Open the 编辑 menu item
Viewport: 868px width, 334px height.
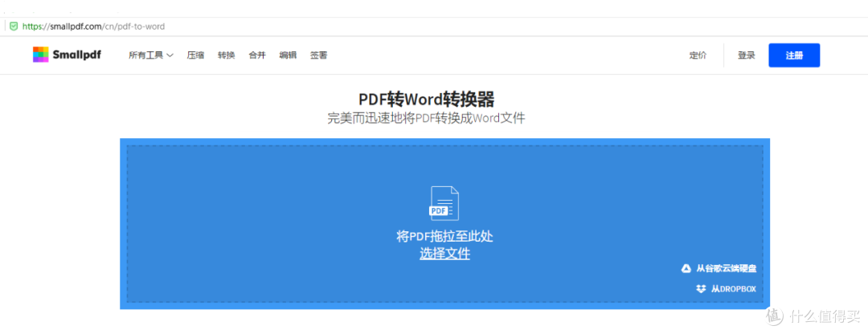pos(288,55)
